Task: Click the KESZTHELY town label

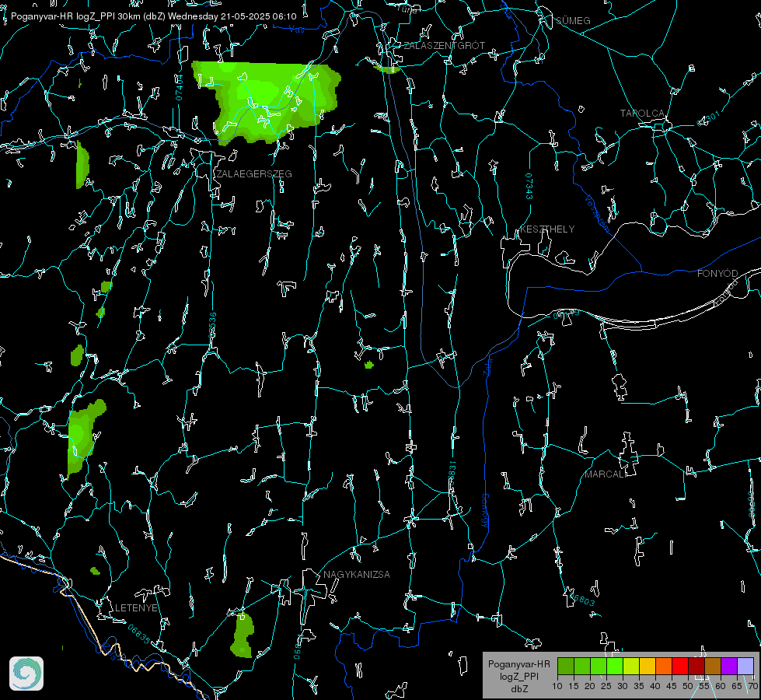Action: click(x=547, y=229)
